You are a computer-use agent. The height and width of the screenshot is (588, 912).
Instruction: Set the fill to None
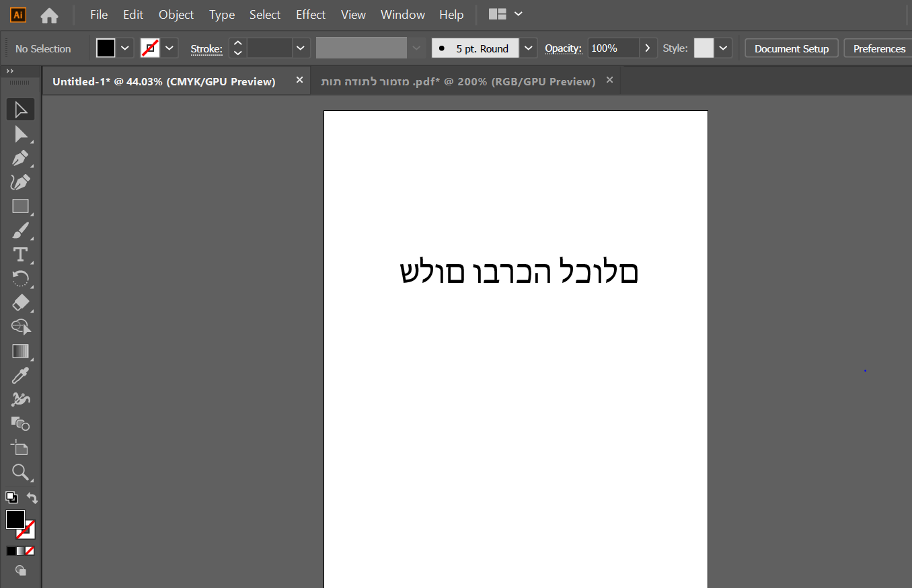pos(28,550)
